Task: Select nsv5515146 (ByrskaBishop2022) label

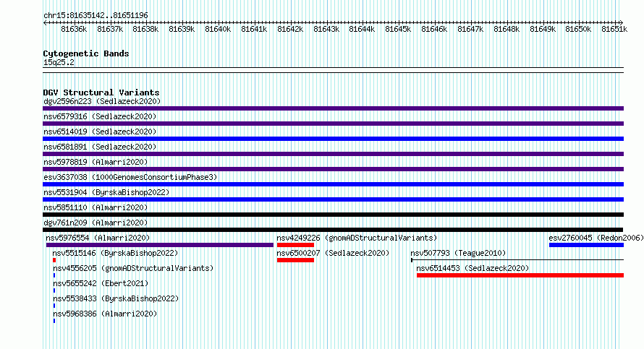Action: click(x=115, y=253)
